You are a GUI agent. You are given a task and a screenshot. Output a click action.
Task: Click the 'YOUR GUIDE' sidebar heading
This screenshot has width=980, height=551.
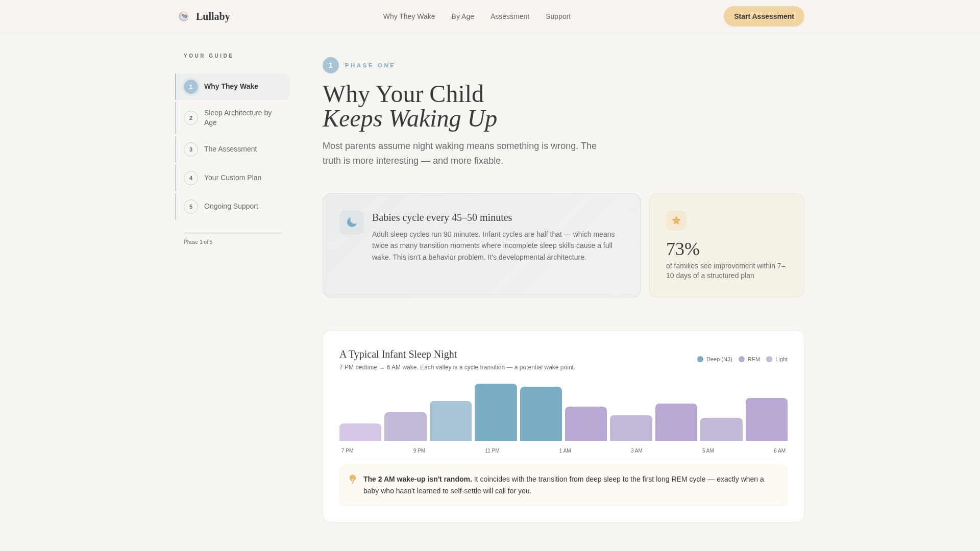coord(208,56)
